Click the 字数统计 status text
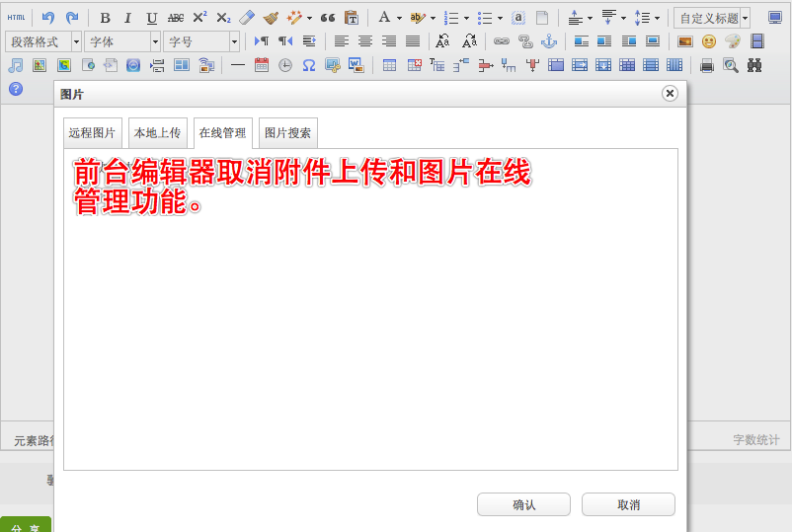 [756, 440]
